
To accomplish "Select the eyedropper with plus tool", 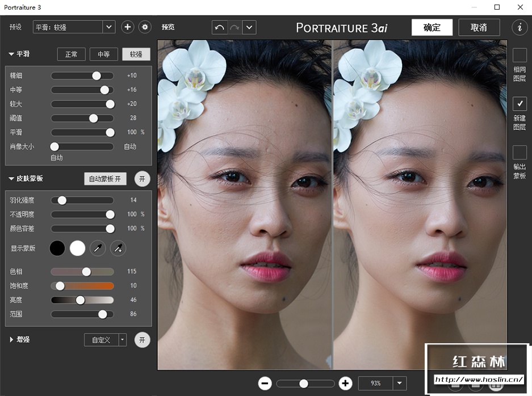I will (x=118, y=248).
